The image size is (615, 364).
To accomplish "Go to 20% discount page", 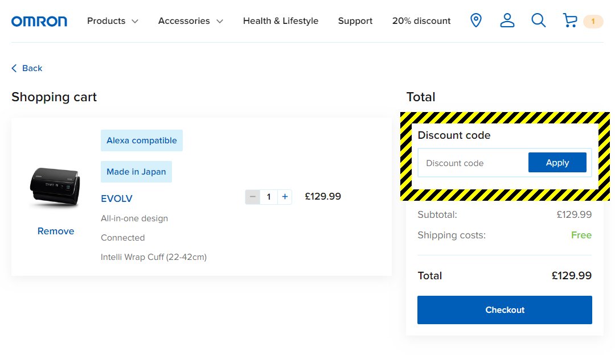I will coord(421,21).
